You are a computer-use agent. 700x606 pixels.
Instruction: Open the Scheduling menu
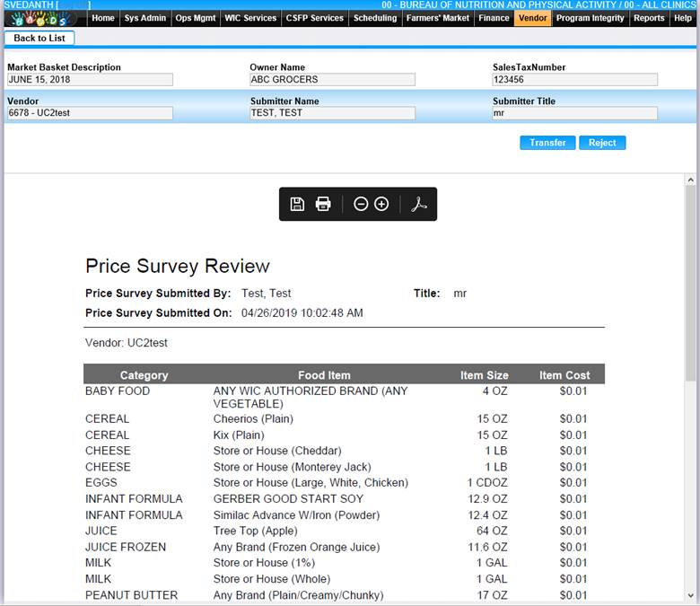point(375,18)
